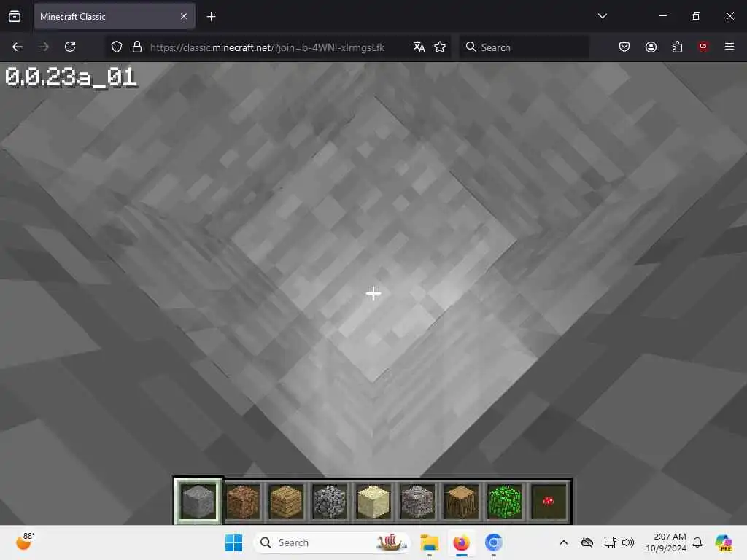Open notifications bell
The height and width of the screenshot is (560, 747).
[x=697, y=542]
